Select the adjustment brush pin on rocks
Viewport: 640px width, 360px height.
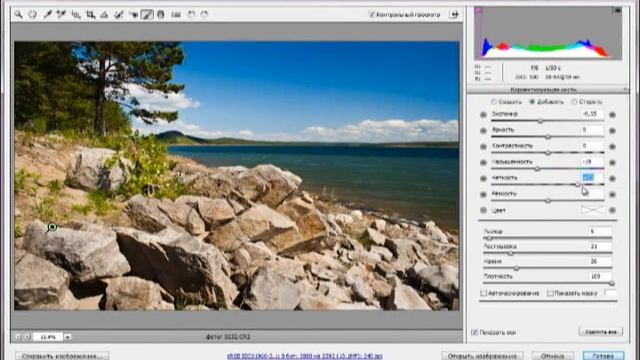[52, 227]
